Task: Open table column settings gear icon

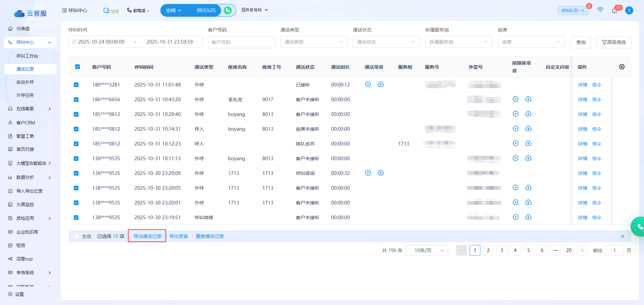Action: click(x=622, y=67)
